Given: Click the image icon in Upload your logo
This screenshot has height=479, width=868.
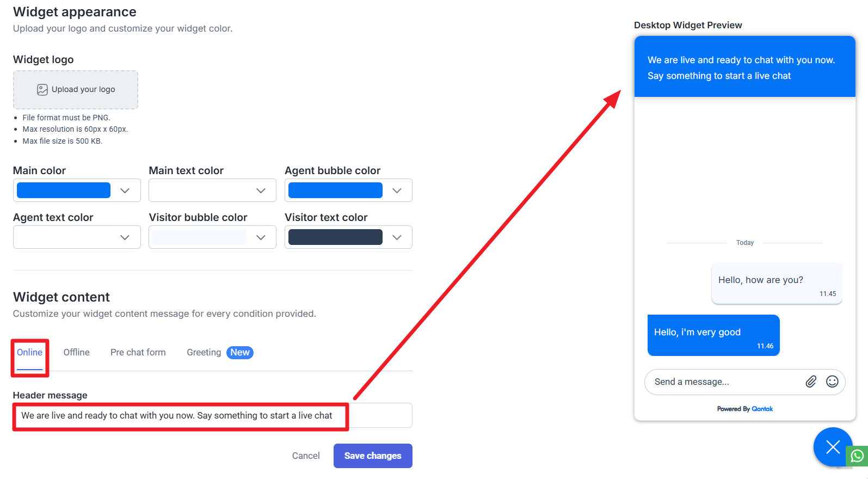Looking at the screenshot, I should (x=42, y=90).
